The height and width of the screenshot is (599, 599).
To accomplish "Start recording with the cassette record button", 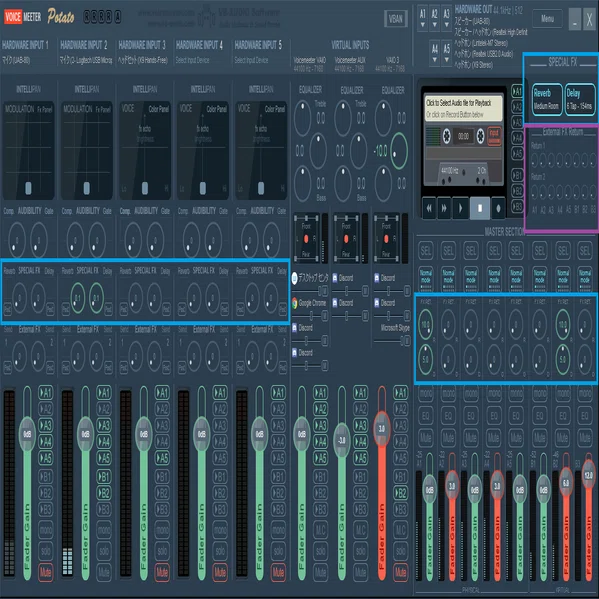I will (x=498, y=208).
